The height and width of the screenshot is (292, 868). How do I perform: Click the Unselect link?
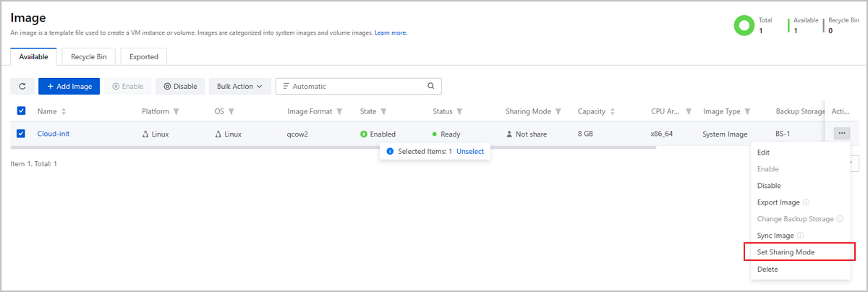coord(470,152)
